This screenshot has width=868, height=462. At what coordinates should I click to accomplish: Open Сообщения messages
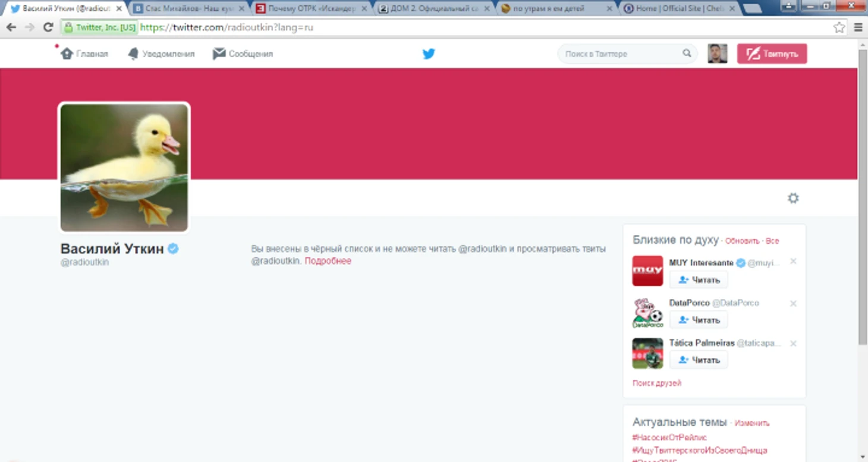tap(243, 54)
